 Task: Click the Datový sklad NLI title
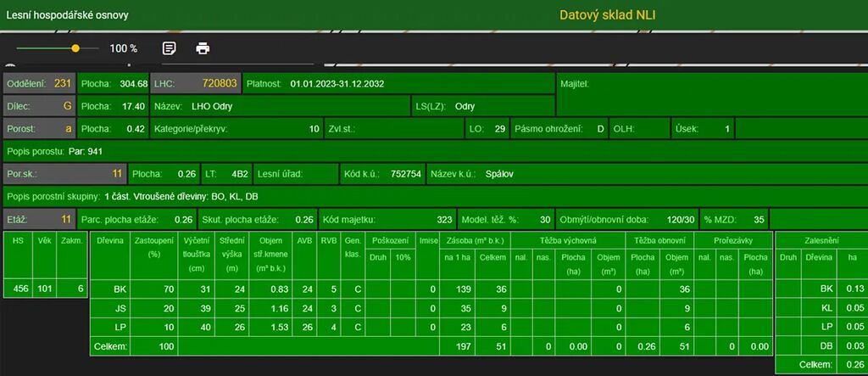point(607,14)
